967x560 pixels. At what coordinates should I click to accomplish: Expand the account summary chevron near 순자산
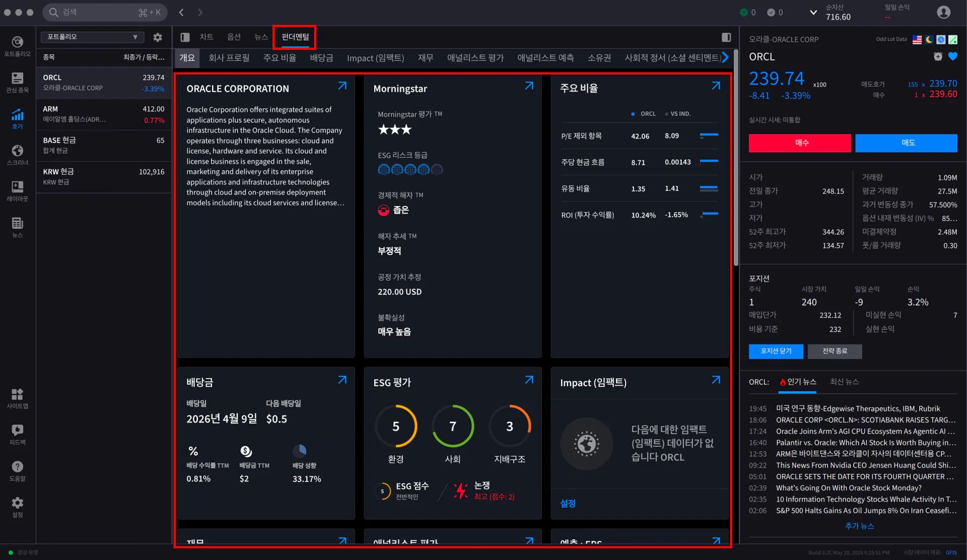coord(813,12)
